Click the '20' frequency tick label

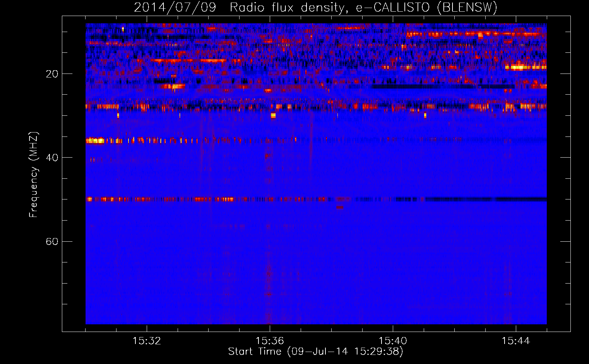(52, 74)
